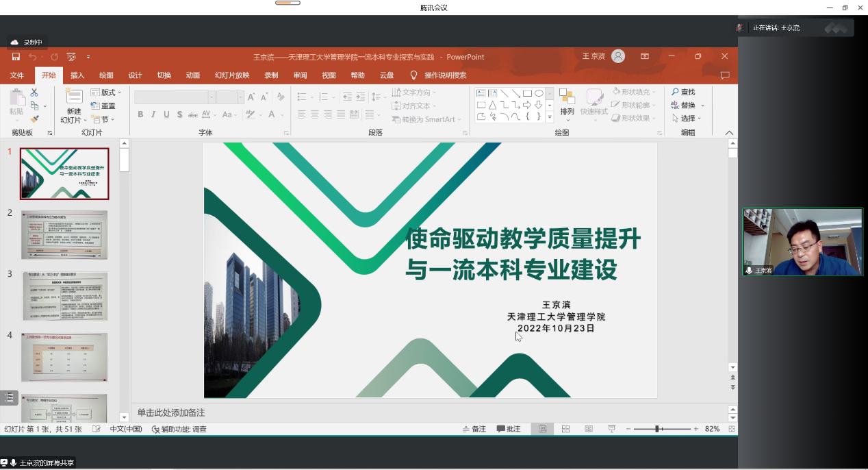Click the Save icon in quick access toolbar
This screenshot has height=470, width=868.
click(x=16, y=57)
